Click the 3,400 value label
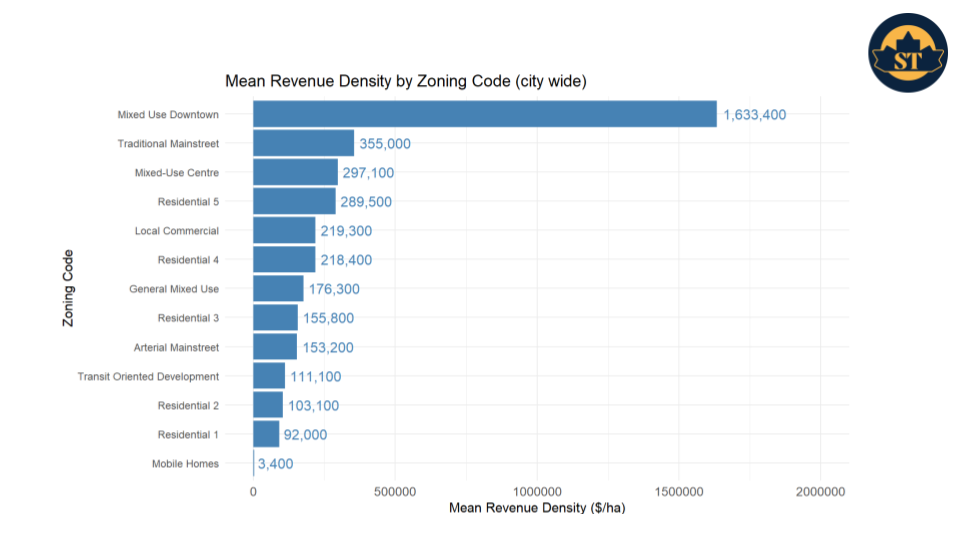Image resolution: width=960 pixels, height=540 pixels. click(276, 464)
